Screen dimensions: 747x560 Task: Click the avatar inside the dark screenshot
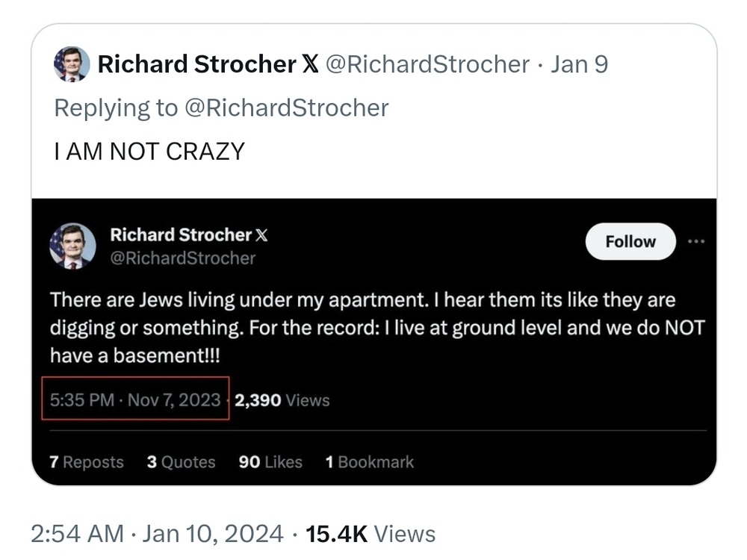click(x=73, y=246)
